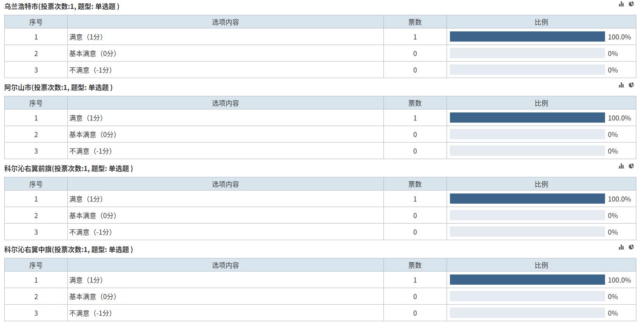Open bar chart view for 阿尔山市
Screen dimensions: 644x325
pyautogui.click(x=621, y=85)
